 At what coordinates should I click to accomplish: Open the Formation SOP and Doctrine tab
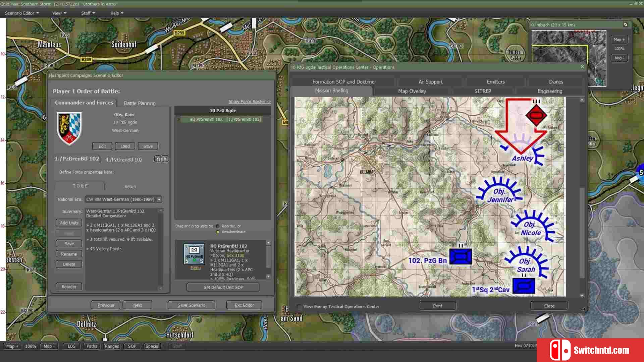343,82
